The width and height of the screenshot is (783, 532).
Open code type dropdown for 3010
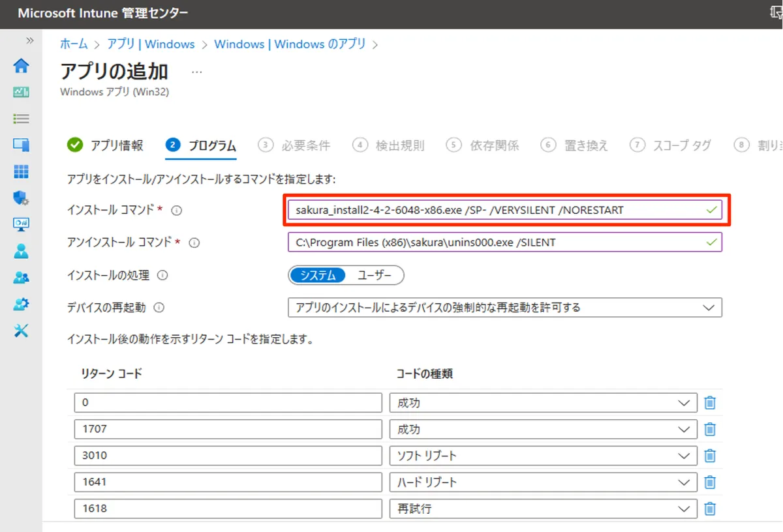click(541, 456)
